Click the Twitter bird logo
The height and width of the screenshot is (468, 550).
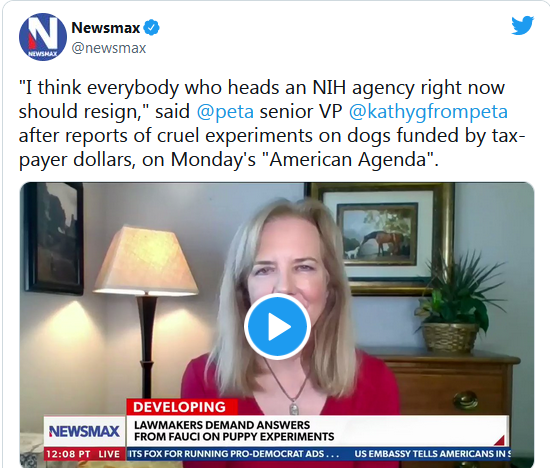(x=522, y=25)
